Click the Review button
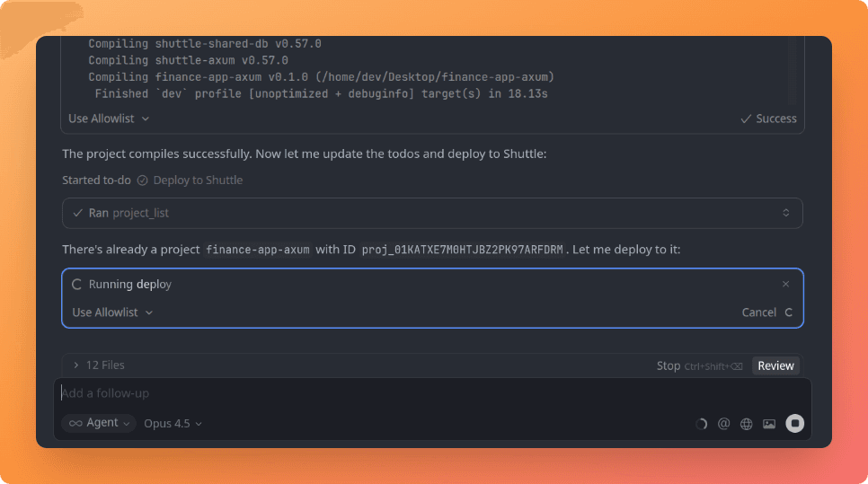The image size is (868, 484). (x=775, y=365)
